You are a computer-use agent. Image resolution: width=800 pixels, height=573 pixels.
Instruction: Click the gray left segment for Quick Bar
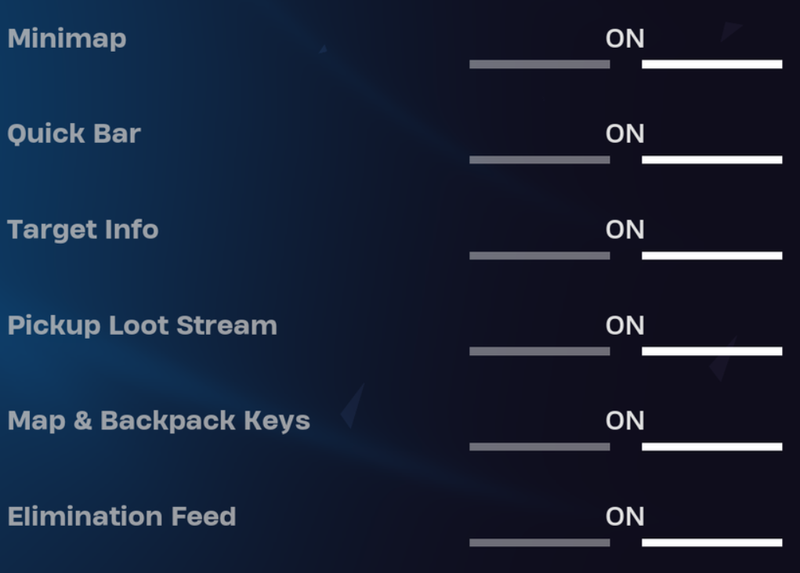point(539,160)
